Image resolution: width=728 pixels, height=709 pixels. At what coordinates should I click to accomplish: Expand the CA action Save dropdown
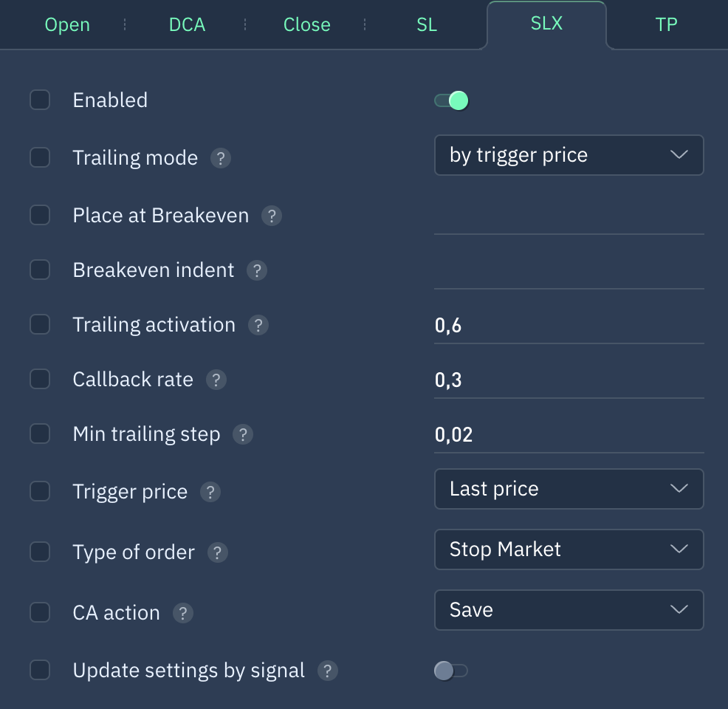(x=569, y=610)
